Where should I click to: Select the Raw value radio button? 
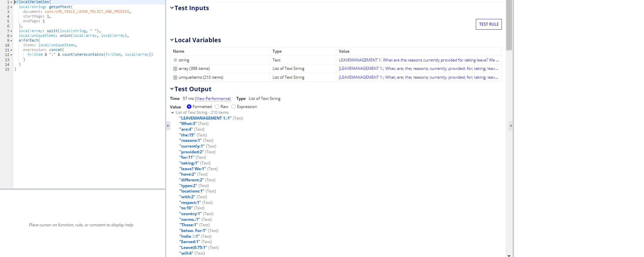(x=217, y=107)
